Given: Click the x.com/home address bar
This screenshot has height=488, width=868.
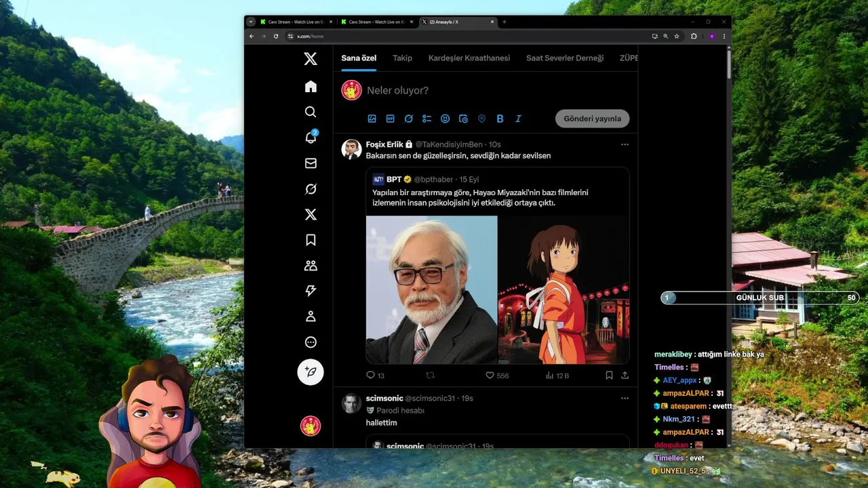Looking at the screenshot, I should pyautogui.click(x=468, y=36).
